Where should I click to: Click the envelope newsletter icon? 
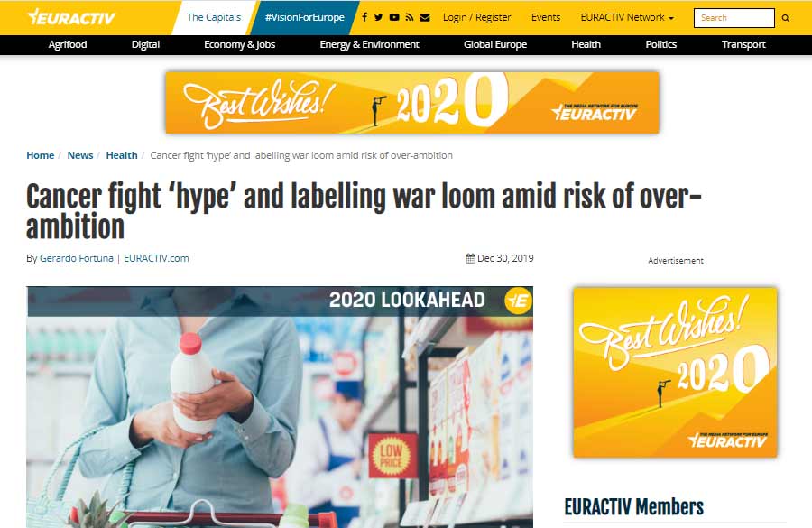pos(425,17)
